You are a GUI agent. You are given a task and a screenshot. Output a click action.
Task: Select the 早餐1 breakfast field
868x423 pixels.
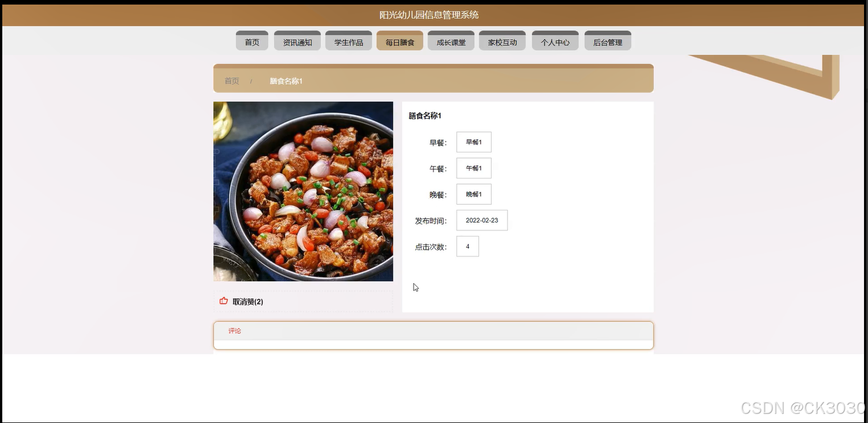(x=473, y=142)
